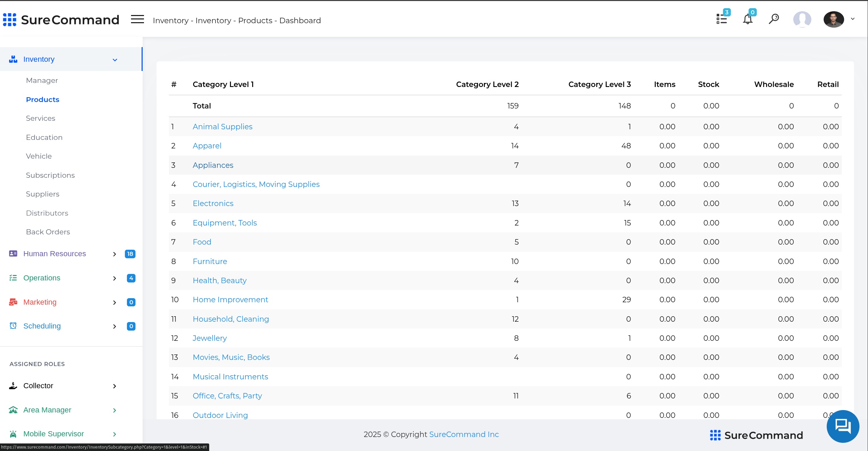Open the notifications bell icon
Viewport: 868px width, 451px height.
(x=748, y=19)
